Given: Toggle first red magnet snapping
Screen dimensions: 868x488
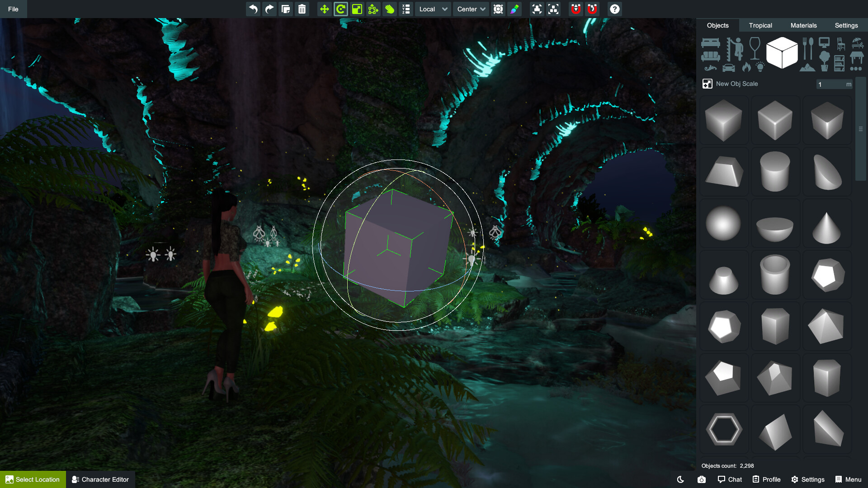Looking at the screenshot, I should (x=576, y=9).
